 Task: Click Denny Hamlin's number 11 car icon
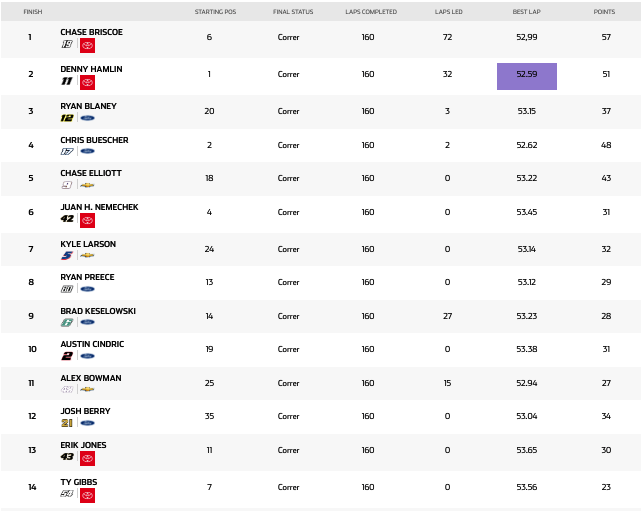67,82
